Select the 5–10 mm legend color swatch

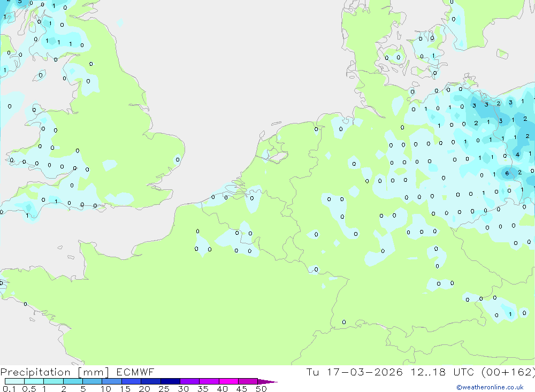[93, 381]
